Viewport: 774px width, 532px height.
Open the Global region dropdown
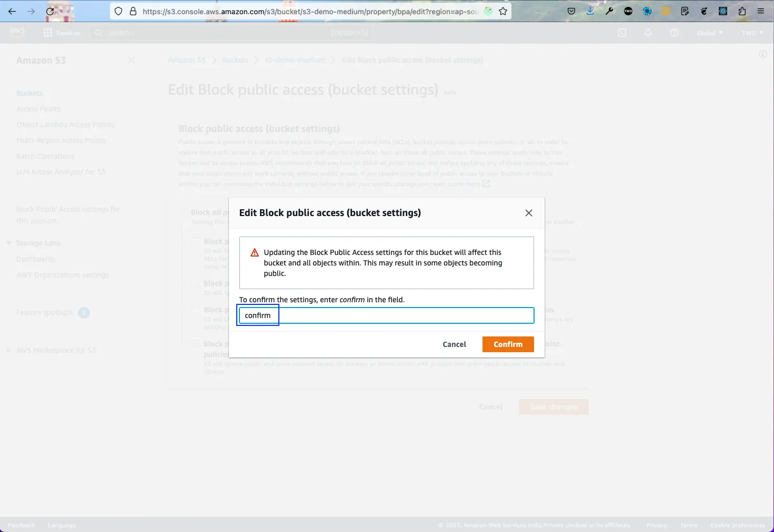710,33
